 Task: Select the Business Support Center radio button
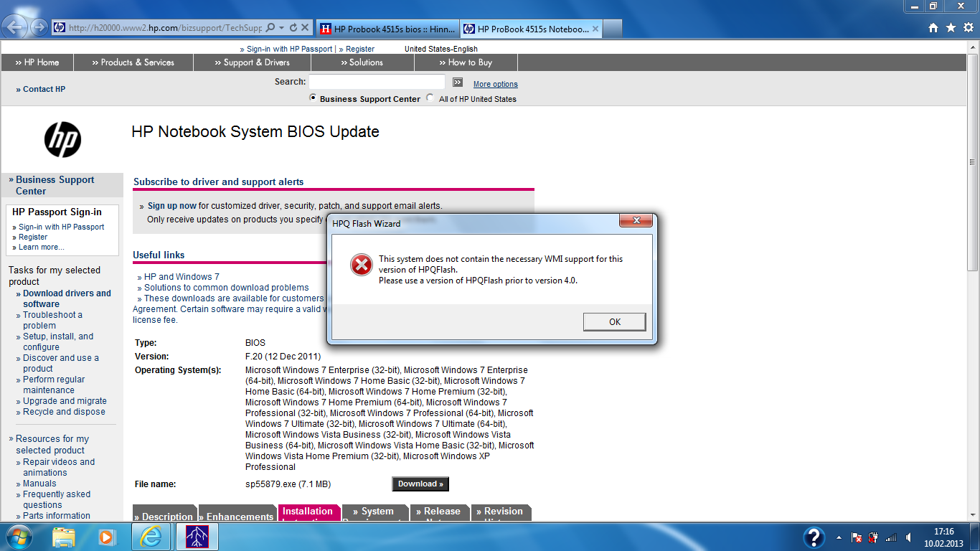pos(313,98)
